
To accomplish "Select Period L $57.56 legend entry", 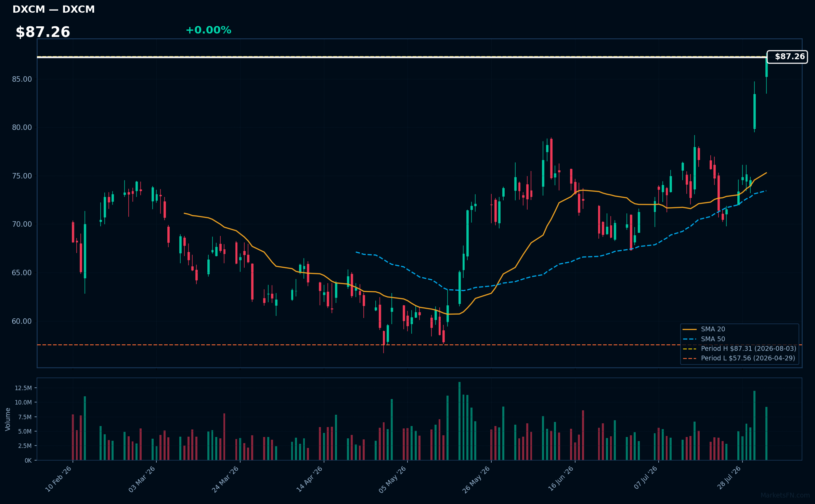I will point(739,358).
